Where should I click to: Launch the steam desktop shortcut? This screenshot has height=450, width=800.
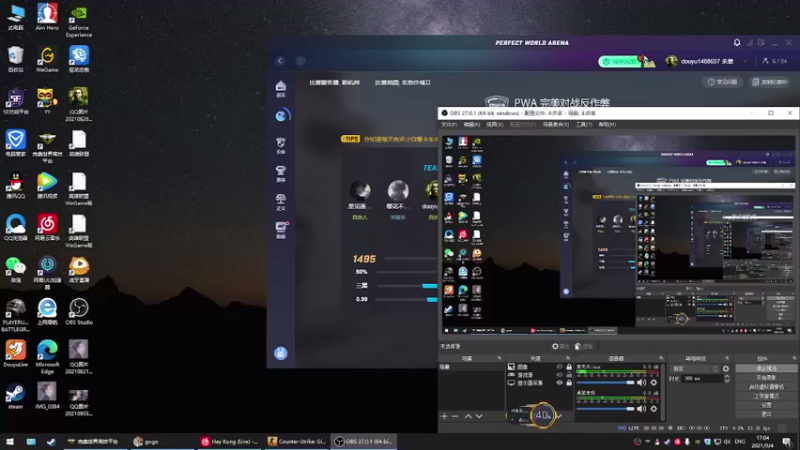pos(15,396)
